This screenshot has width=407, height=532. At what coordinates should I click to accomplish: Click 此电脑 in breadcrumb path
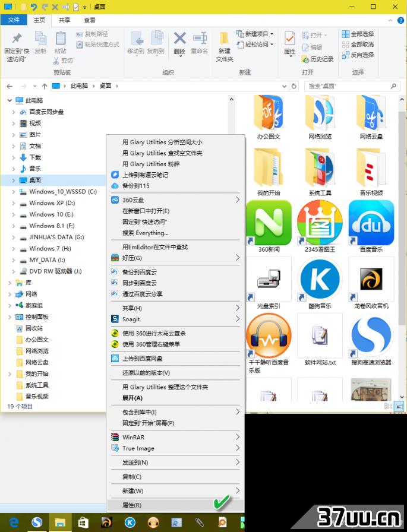click(79, 86)
